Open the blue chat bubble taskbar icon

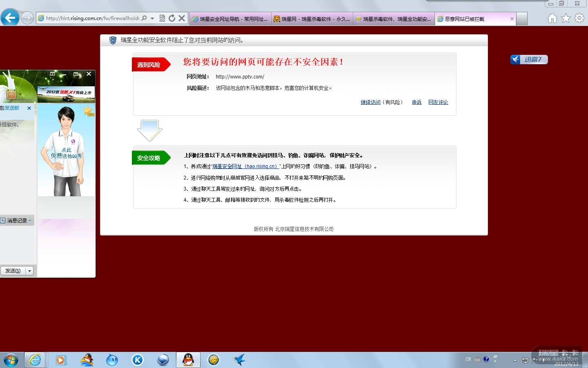coord(163,360)
